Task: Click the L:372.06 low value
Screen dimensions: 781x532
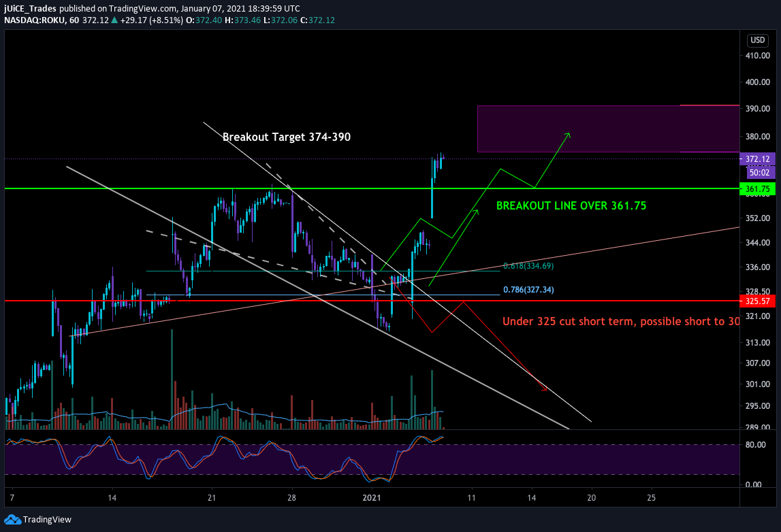Action: (281, 20)
